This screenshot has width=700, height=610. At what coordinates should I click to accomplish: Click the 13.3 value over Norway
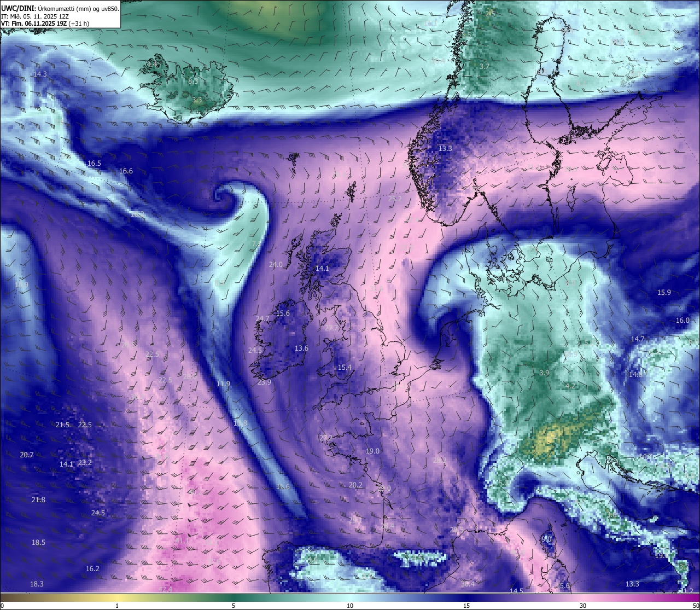pyautogui.click(x=445, y=149)
